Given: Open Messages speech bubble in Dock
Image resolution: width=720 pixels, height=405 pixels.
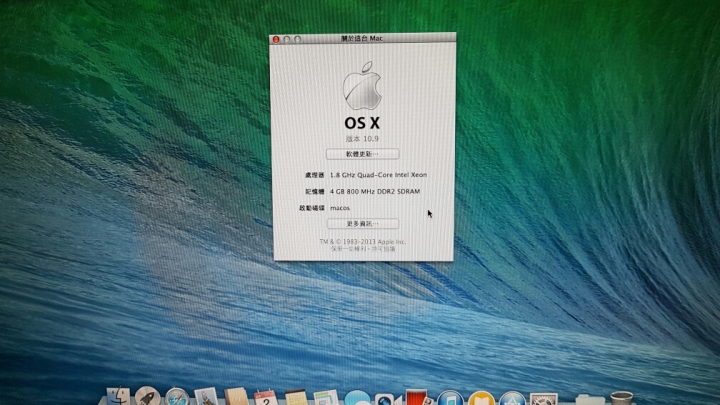Looking at the screenshot, I should (357, 398).
